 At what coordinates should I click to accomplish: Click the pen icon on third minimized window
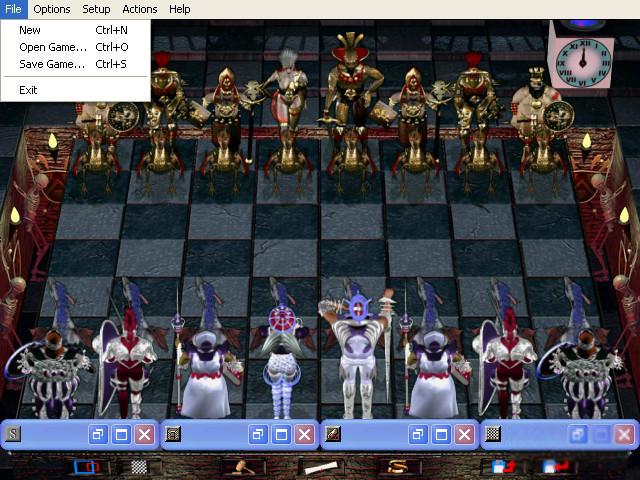coord(333,434)
